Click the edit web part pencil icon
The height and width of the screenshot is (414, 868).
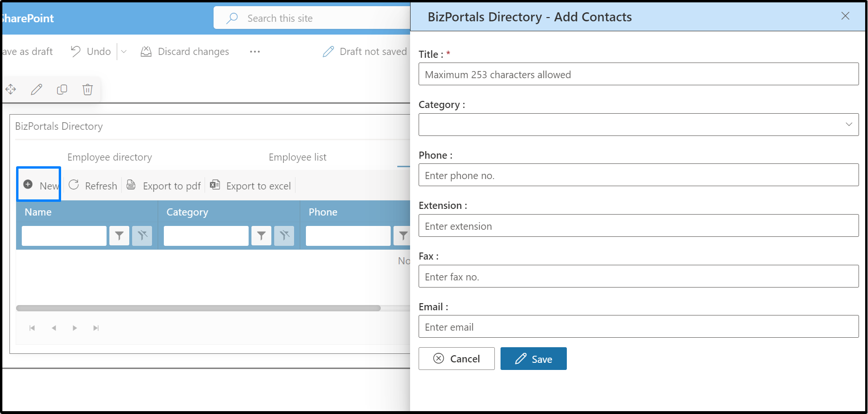pyautogui.click(x=36, y=89)
